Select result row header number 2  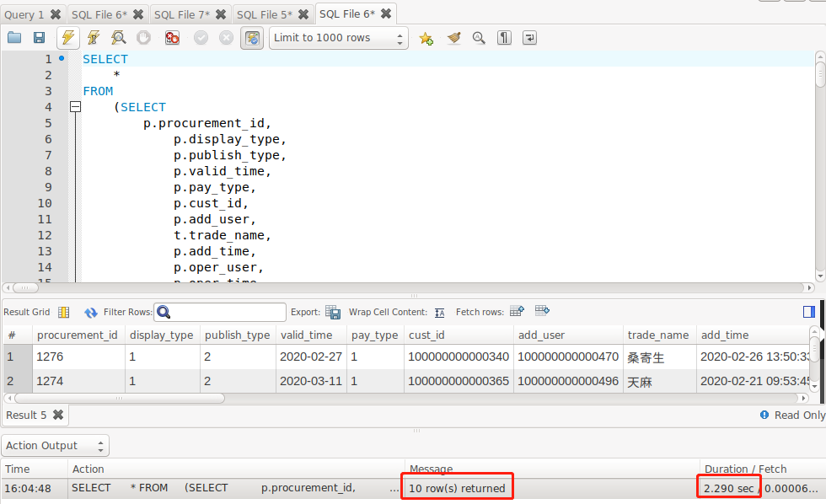point(18,381)
